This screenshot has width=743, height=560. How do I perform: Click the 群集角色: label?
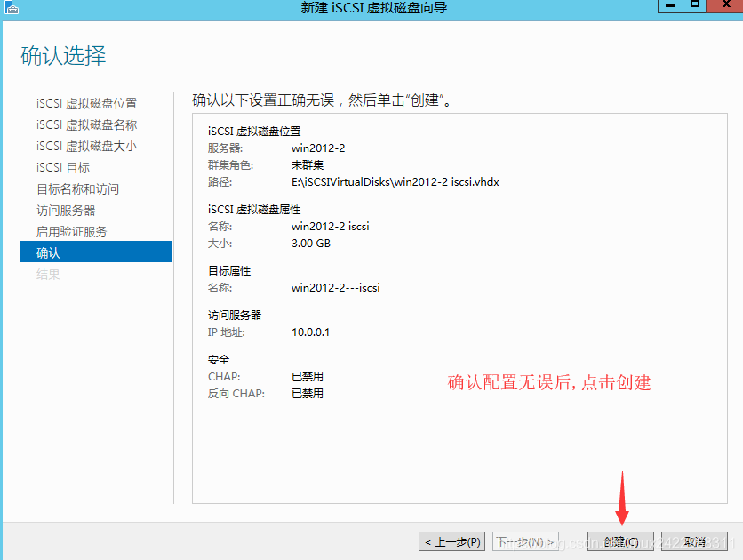pyautogui.click(x=230, y=164)
